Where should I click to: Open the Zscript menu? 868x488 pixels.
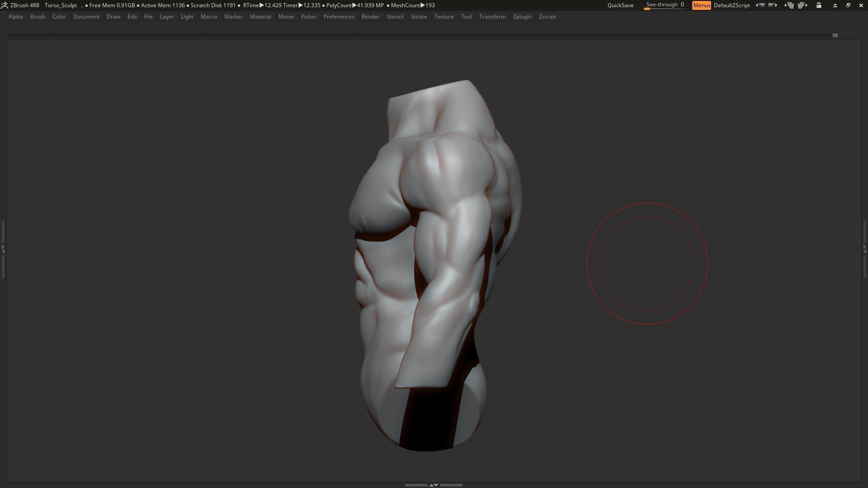pos(547,17)
